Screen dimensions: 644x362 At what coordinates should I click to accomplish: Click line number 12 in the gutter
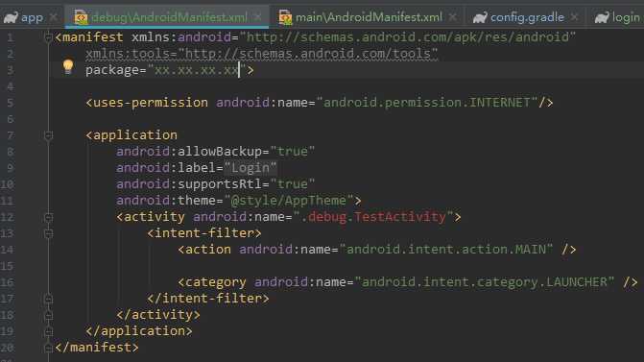[x=7, y=217]
